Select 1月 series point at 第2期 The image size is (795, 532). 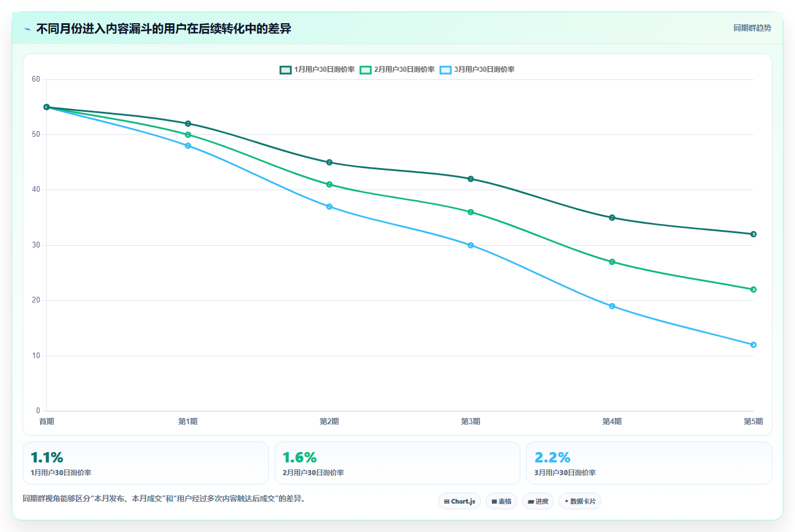tap(329, 162)
